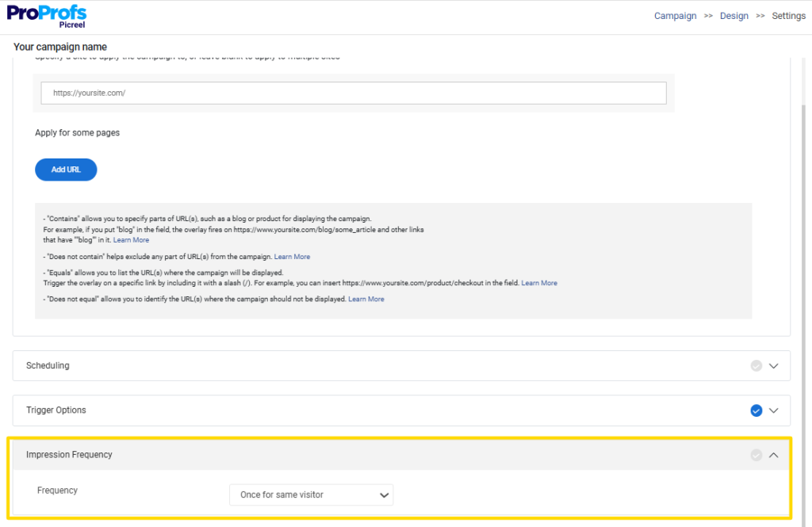Image resolution: width=812 pixels, height=527 pixels.
Task: Open Learn More for the Contains option
Action: 131,239
